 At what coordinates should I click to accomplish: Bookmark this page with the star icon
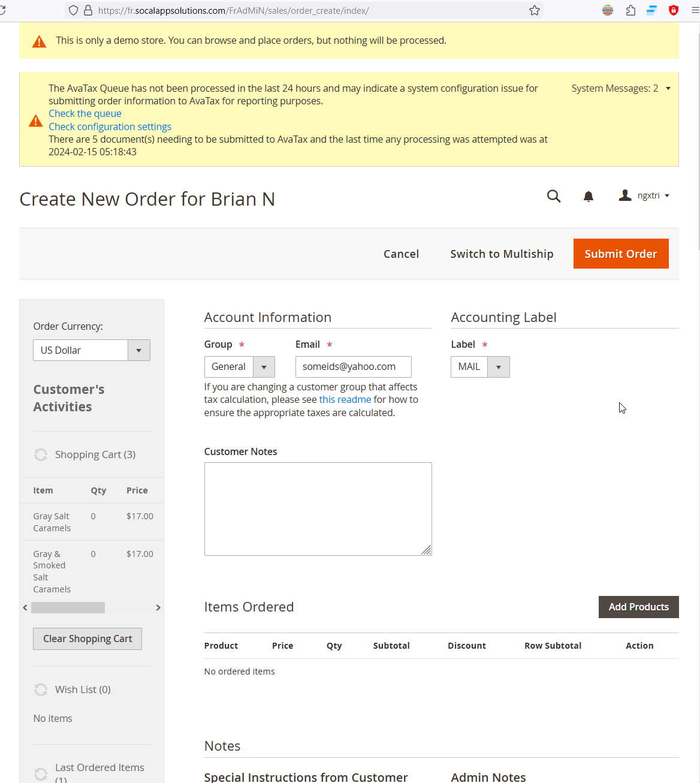535,10
